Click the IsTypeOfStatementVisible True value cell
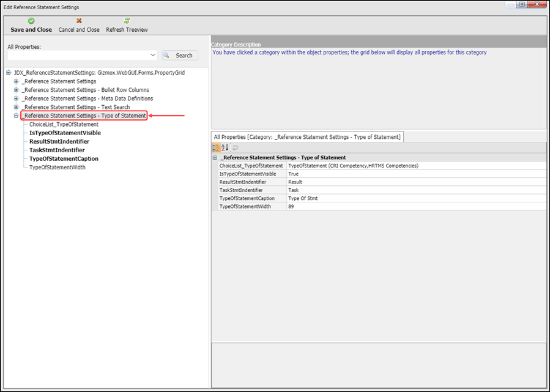This screenshot has width=550, height=392. click(416, 174)
